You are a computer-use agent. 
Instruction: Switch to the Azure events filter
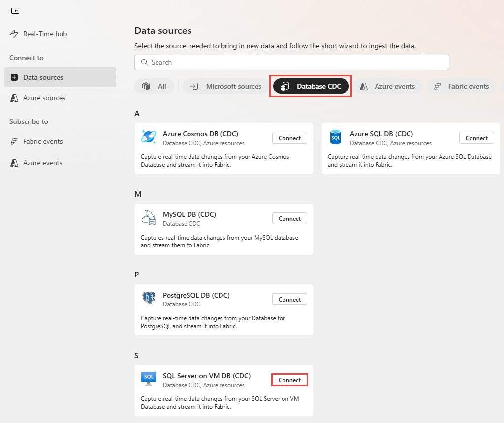(x=389, y=86)
